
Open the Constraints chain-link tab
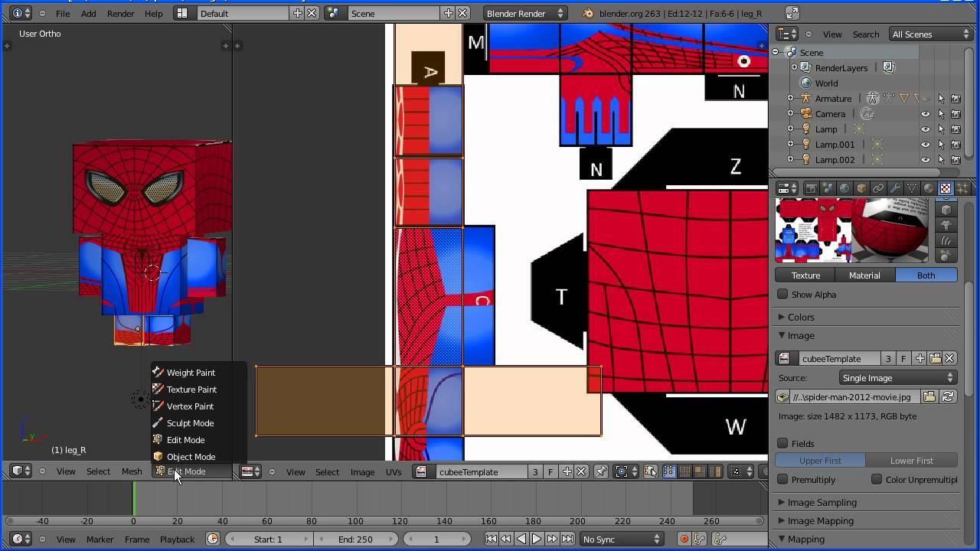(878, 188)
